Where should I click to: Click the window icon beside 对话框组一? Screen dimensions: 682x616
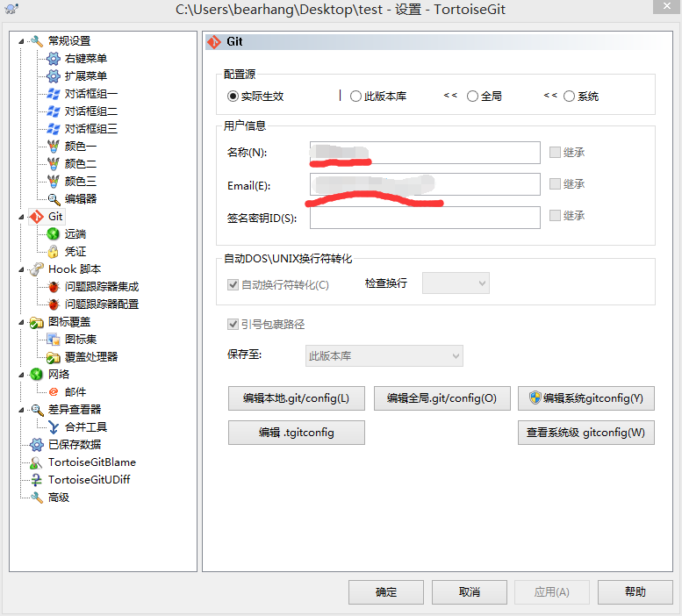tap(53, 94)
